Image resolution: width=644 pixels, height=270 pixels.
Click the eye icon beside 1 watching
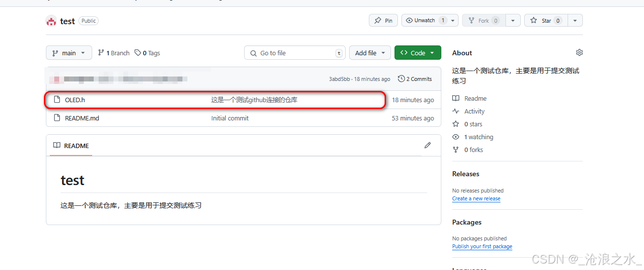click(456, 137)
